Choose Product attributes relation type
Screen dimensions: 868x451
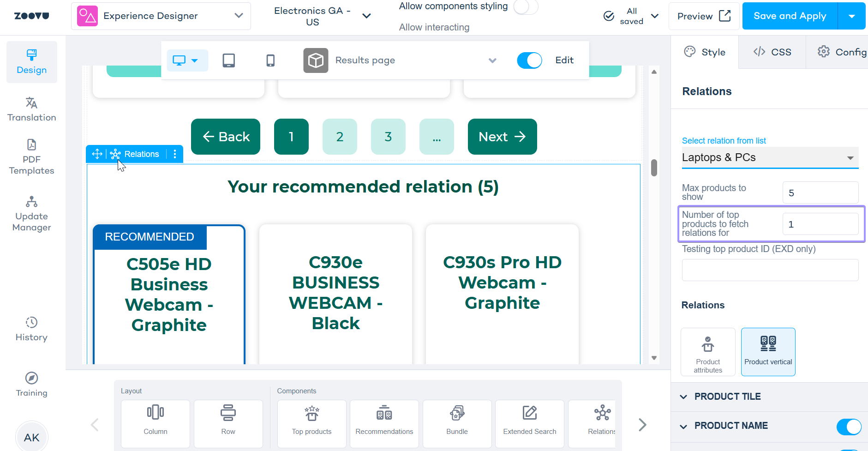(708, 352)
